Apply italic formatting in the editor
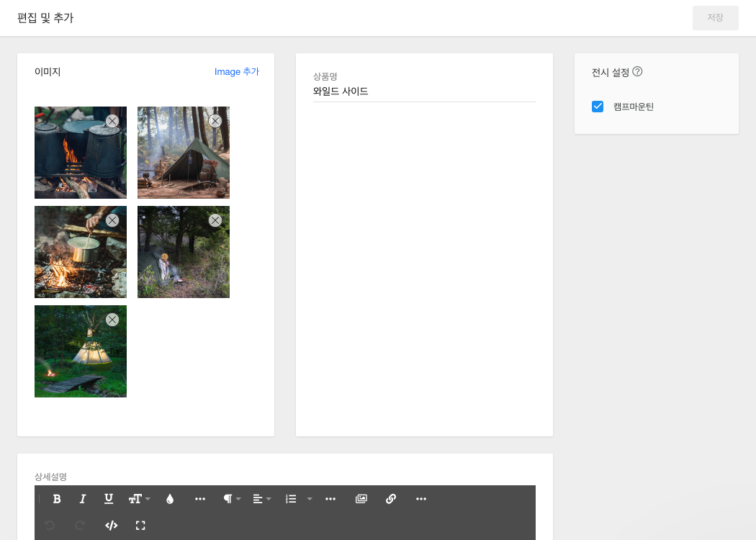Screen dimensions: 756x540 pos(83,499)
